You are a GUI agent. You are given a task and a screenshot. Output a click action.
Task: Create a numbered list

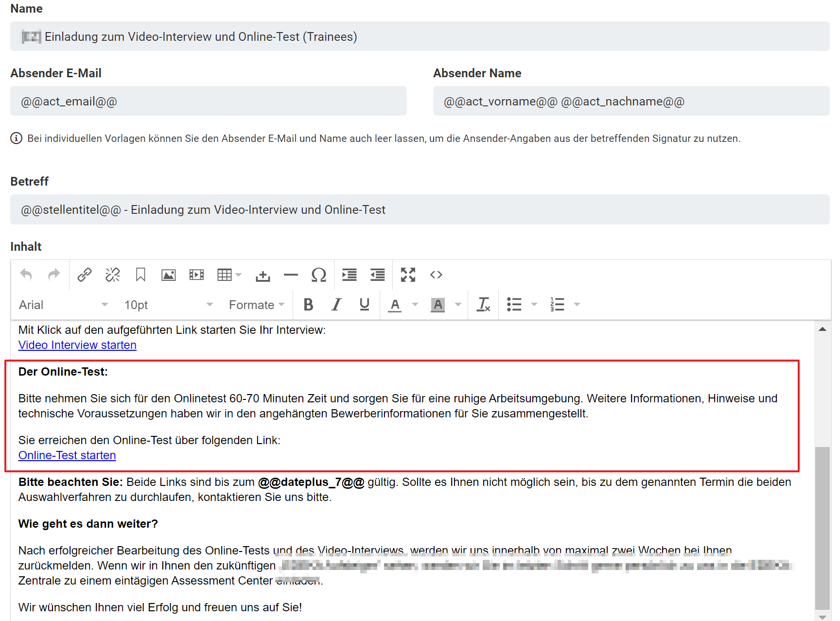pyautogui.click(x=557, y=305)
